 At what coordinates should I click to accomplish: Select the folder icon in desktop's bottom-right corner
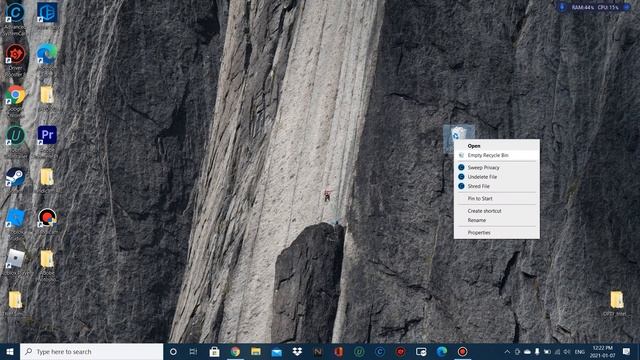[616, 300]
